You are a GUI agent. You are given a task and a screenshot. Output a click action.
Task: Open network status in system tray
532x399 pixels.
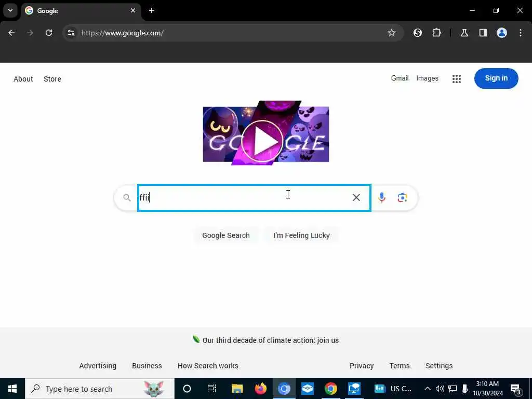(x=453, y=389)
